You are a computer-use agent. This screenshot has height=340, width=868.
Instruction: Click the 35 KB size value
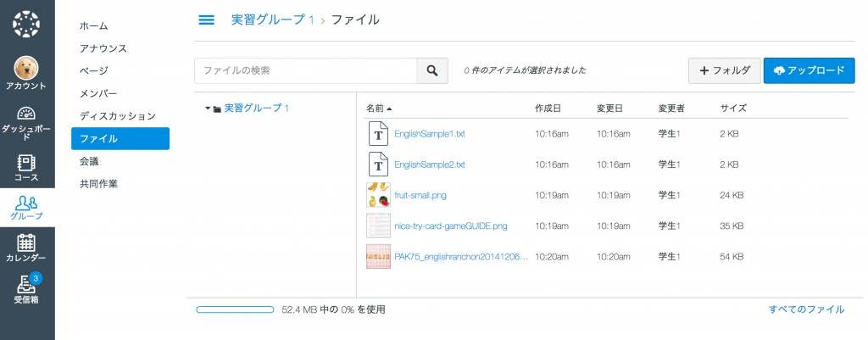(732, 226)
